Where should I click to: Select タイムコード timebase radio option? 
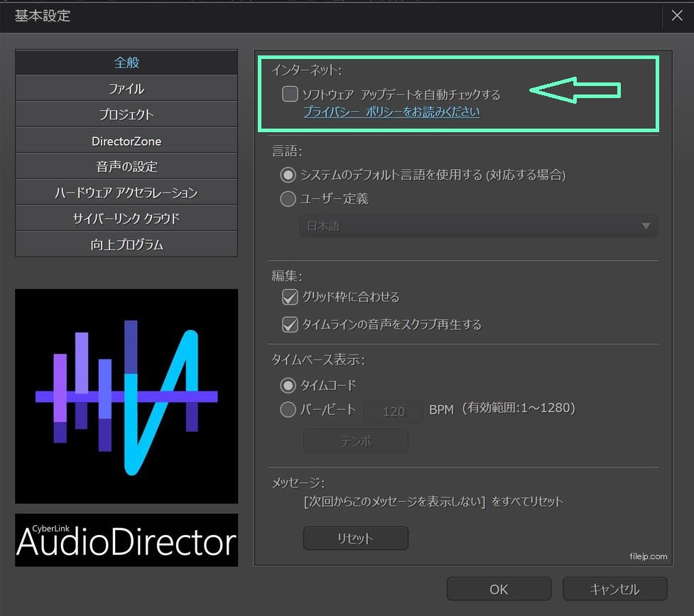(288, 385)
